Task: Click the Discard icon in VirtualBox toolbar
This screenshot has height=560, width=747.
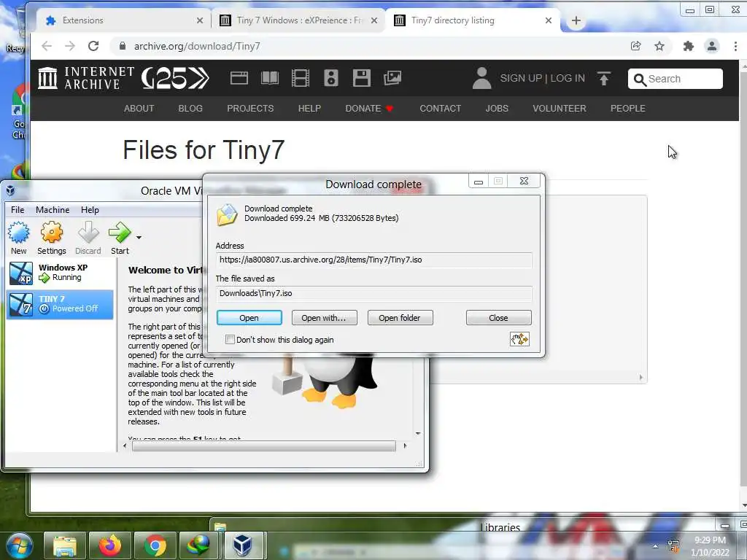Action: [x=88, y=238]
